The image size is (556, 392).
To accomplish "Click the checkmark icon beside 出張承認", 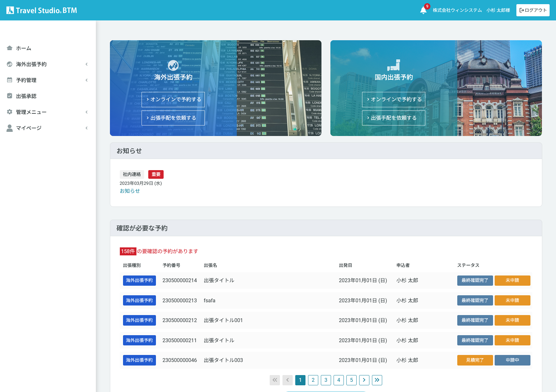I will (x=10, y=96).
